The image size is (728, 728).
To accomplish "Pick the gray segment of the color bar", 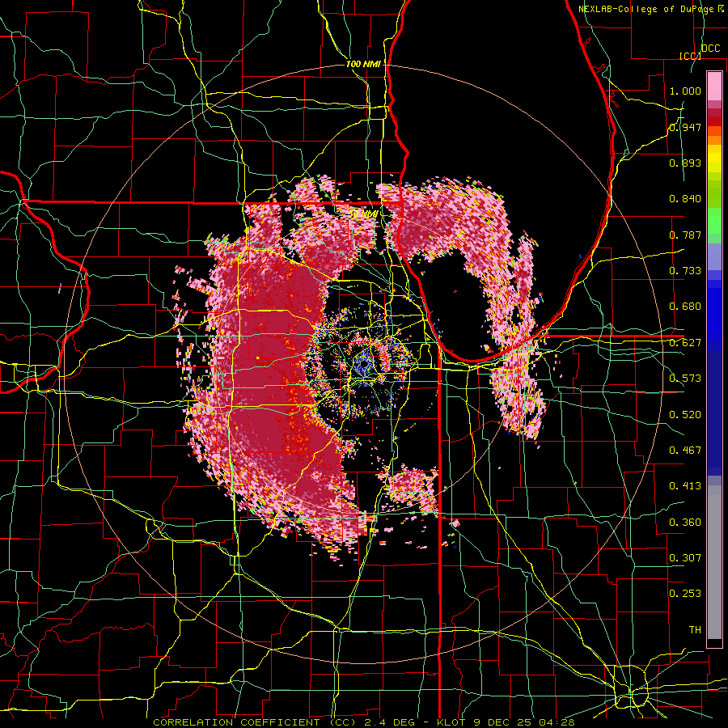I will (x=714, y=562).
